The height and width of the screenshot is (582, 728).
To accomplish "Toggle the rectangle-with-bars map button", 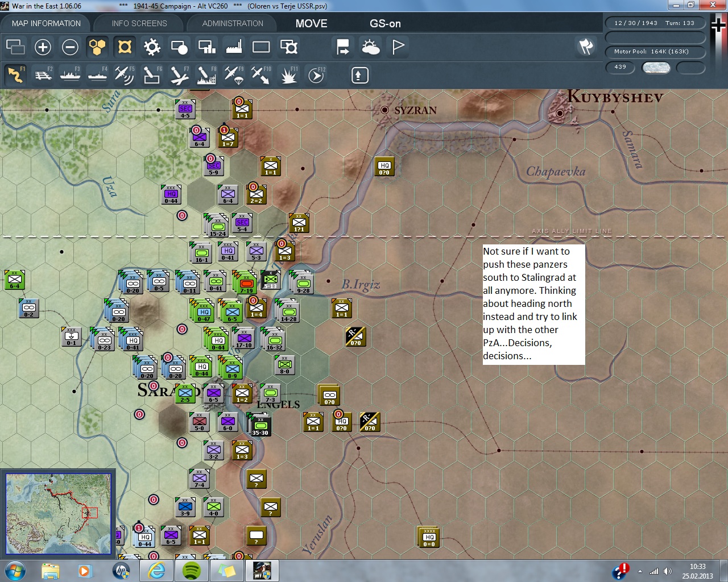I will [x=206, y=47].
